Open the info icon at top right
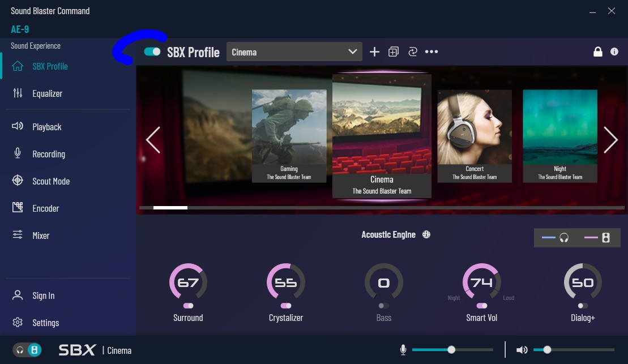 614,52
